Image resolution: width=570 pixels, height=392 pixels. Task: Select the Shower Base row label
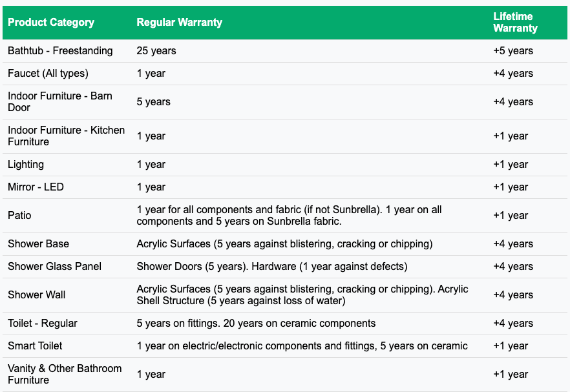[x=38, y=244]
